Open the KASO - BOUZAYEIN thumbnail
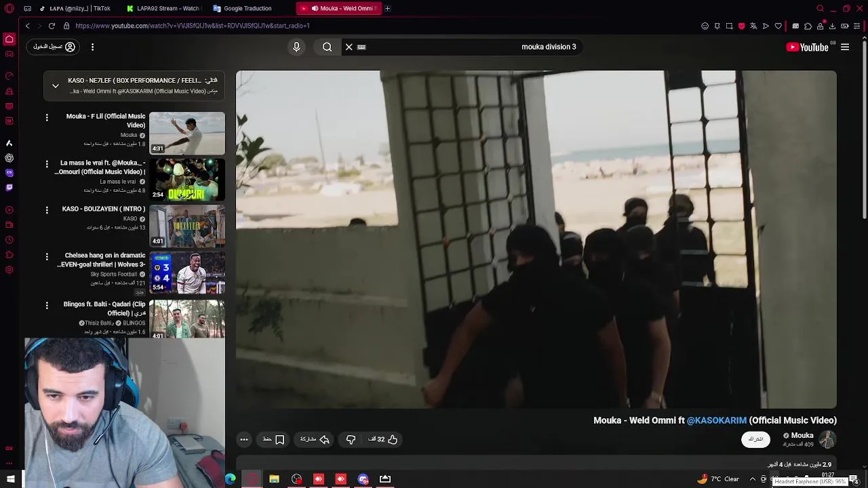The width and height of the screenshot is (868, 488). [x=187, y=226]
